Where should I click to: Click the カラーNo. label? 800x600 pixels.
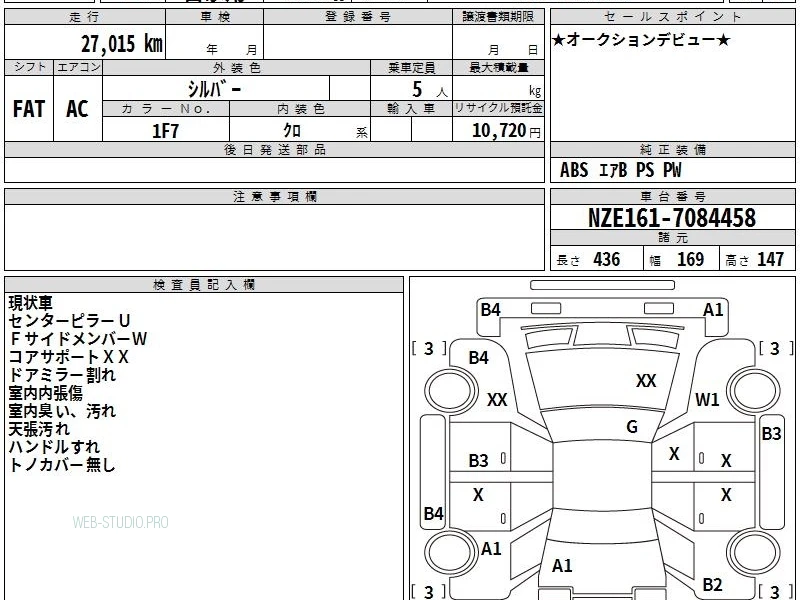click(166, 109)
